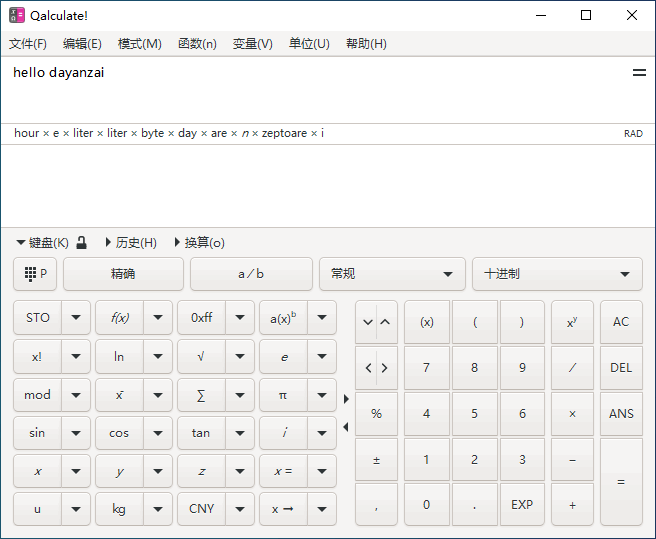This screenshot has width=656, height=539.
Task: Click the sin button
Action: click(38, 433)
